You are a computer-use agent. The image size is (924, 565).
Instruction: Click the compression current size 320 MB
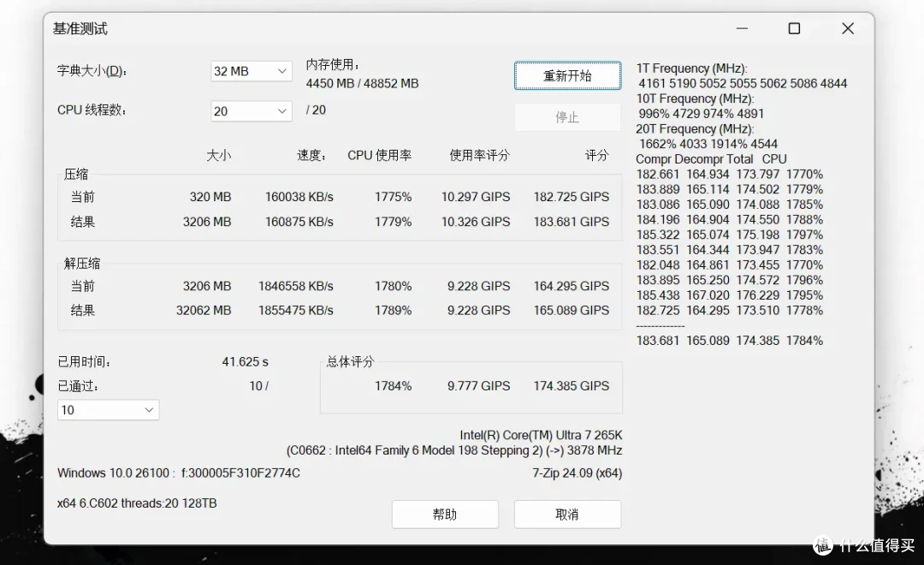(210, 197)
